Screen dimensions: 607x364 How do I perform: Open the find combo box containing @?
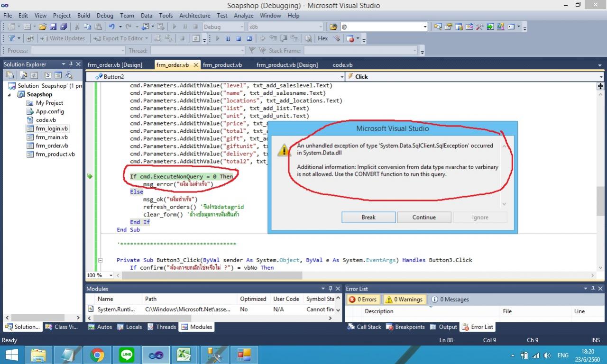(425, 27)
